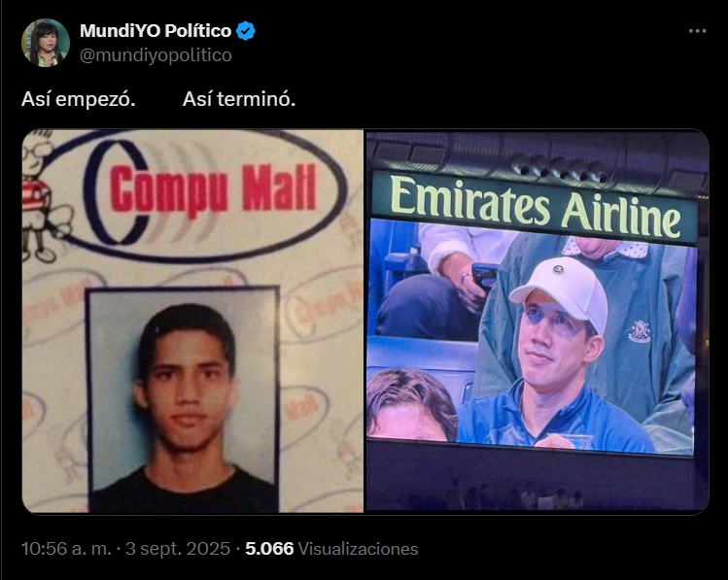Click the 3 sept. 2025 date
The width and height of the screenshot is (728, 580).
point(178,549)
